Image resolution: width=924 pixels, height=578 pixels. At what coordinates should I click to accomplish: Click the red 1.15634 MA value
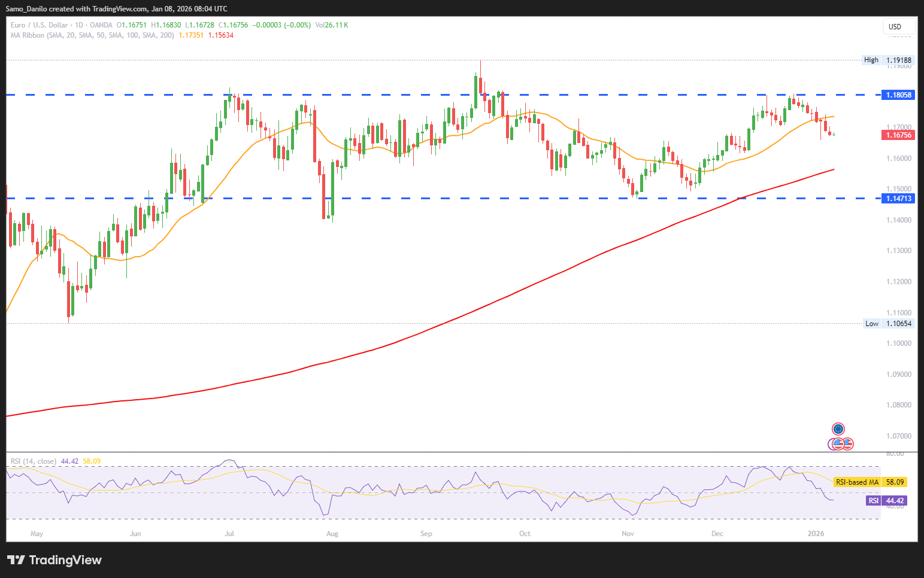[221, 35]
